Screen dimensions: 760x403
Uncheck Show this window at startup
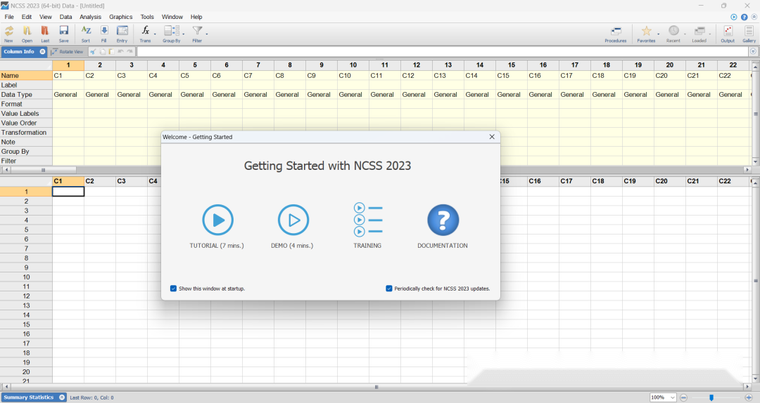click(173, 289)
